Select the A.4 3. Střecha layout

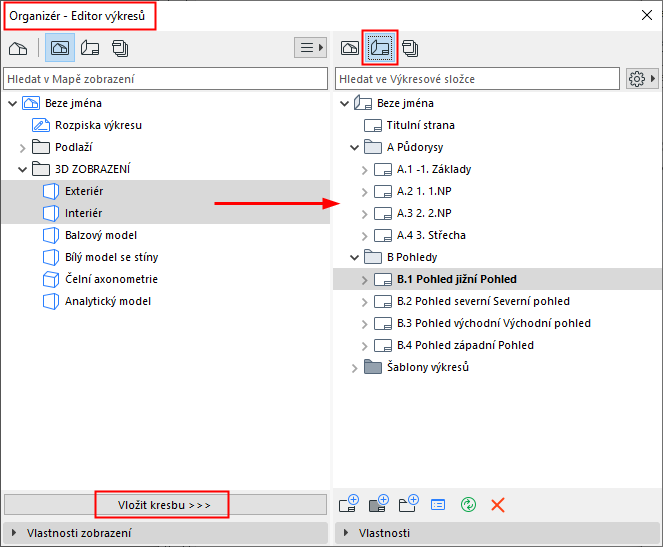click(431, 235)
